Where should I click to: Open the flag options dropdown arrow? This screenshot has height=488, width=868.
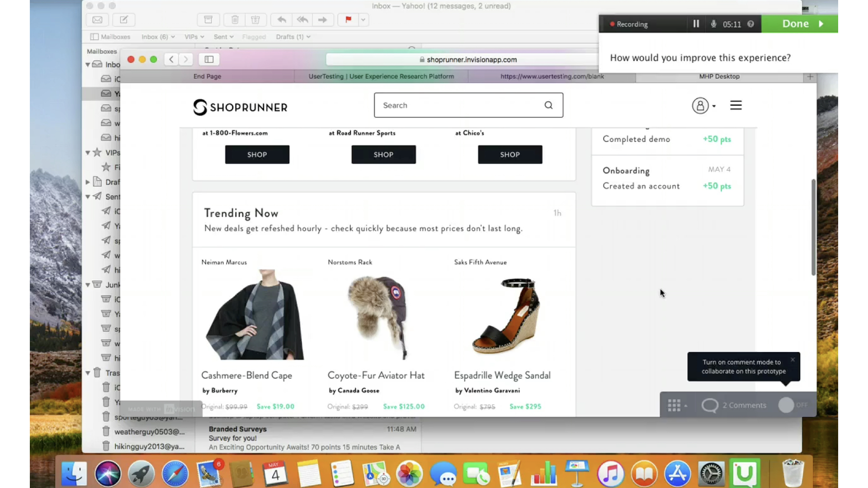363,20
